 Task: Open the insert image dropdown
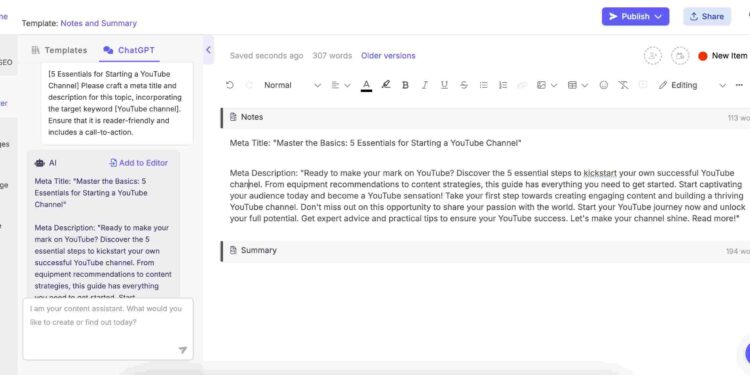[x=547, y=85]
